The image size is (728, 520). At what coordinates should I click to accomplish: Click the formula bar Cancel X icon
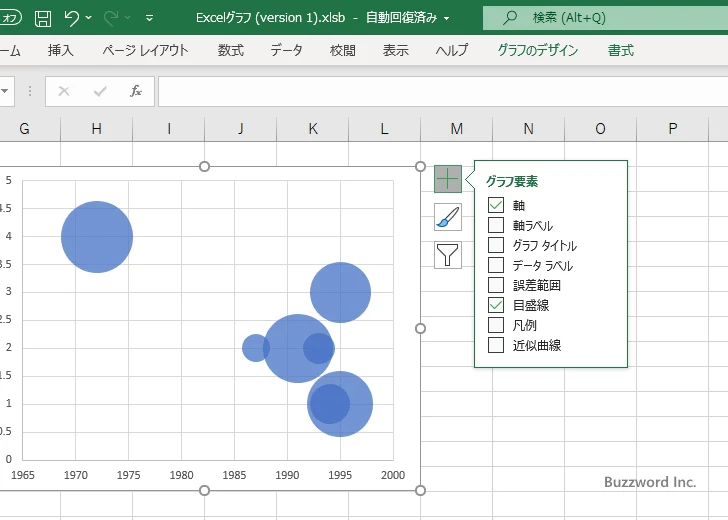tap(64, 91)
